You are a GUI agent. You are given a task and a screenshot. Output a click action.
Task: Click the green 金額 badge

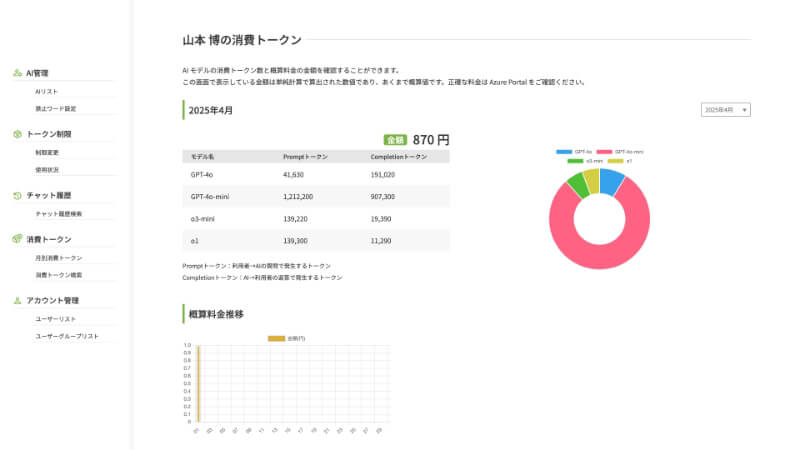(395, 140)
